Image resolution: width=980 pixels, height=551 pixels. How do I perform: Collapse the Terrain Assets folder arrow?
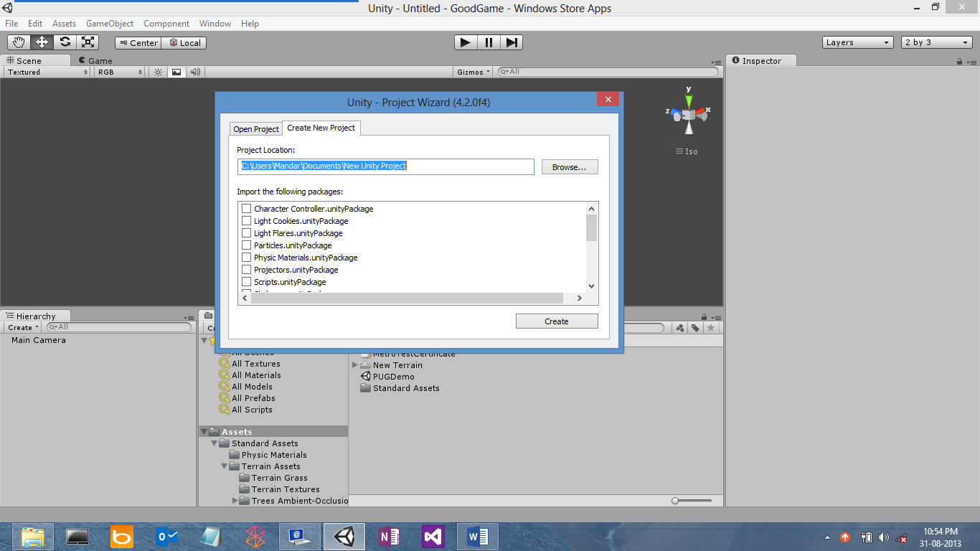[225, 466]
